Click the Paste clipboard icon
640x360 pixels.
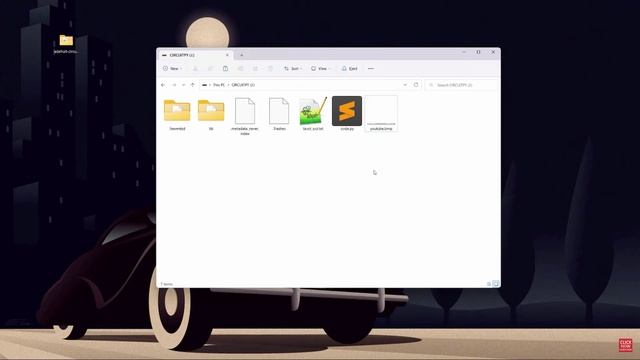coord(225,69)
